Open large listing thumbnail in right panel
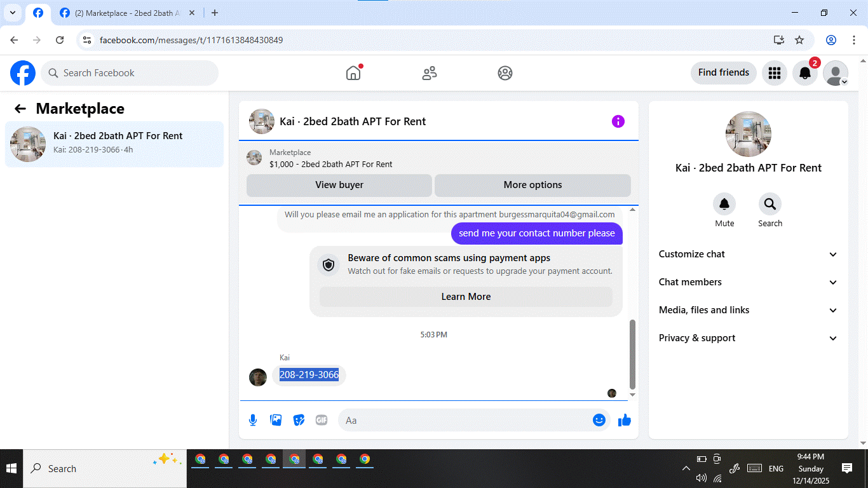 (x=749, y=134)
